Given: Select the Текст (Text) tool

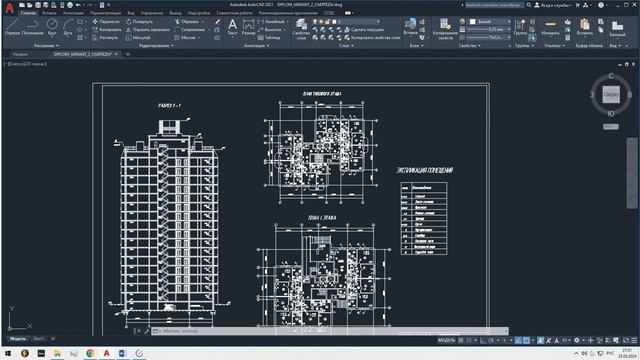Looking at the screenshot, I should click(x=232, y=28).
